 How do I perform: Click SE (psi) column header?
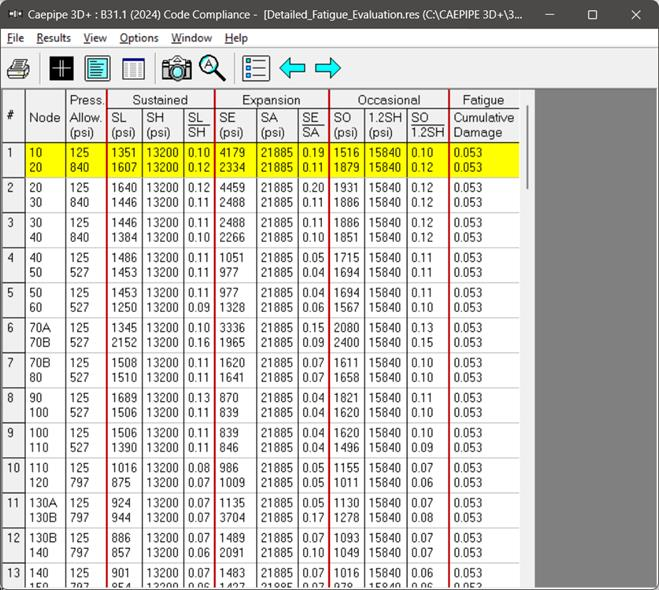point(235,125)
